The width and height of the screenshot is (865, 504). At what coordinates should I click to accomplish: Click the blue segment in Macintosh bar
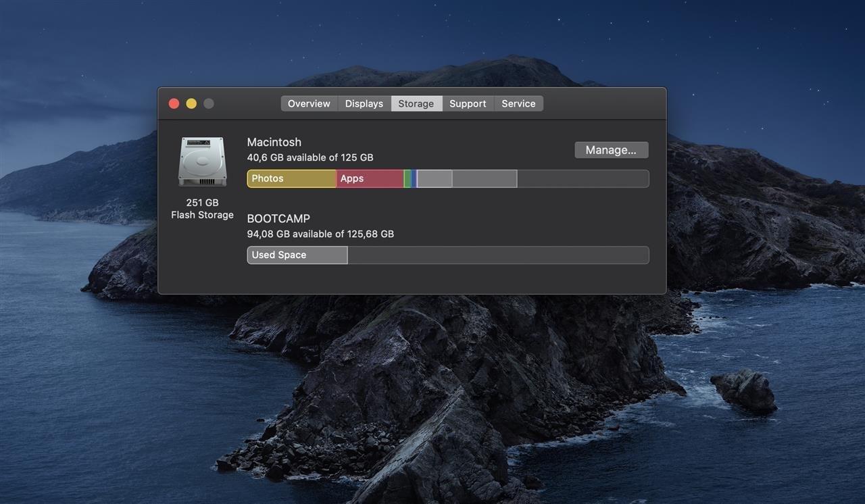[413, 178]
